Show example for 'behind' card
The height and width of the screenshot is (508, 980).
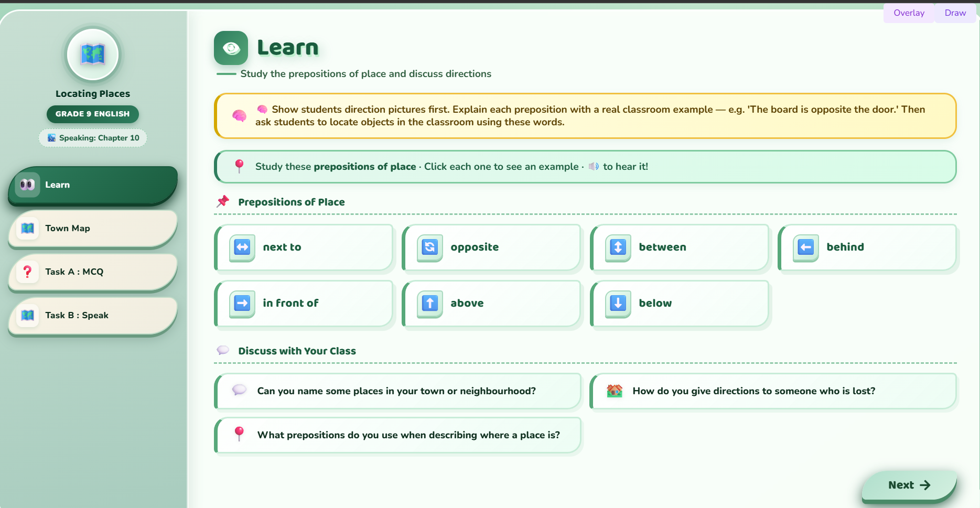(868, 247)
